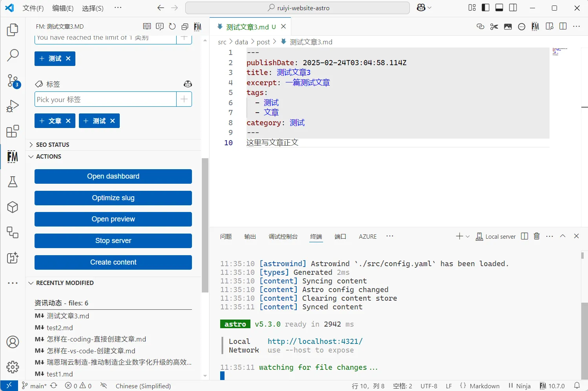Delete the terminal with trash icon

537,236
